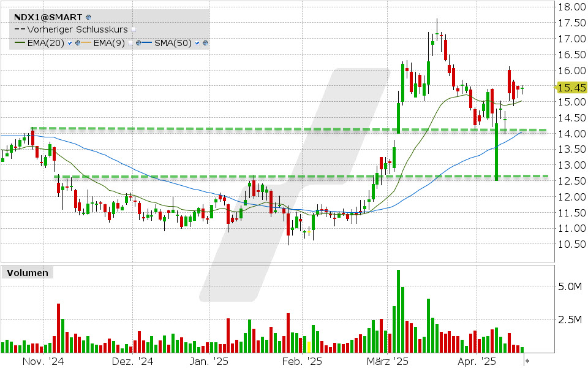Click the SMA(50) legend label
The image size is (588, 368).
coord(173,43)
